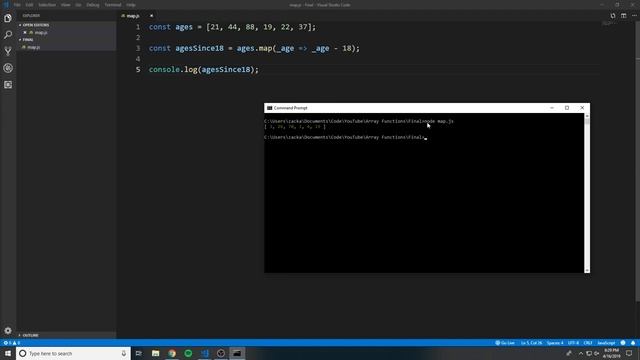Open the Explorer view in activity bar
Viewport: 640px width, 360px height.
8,18
